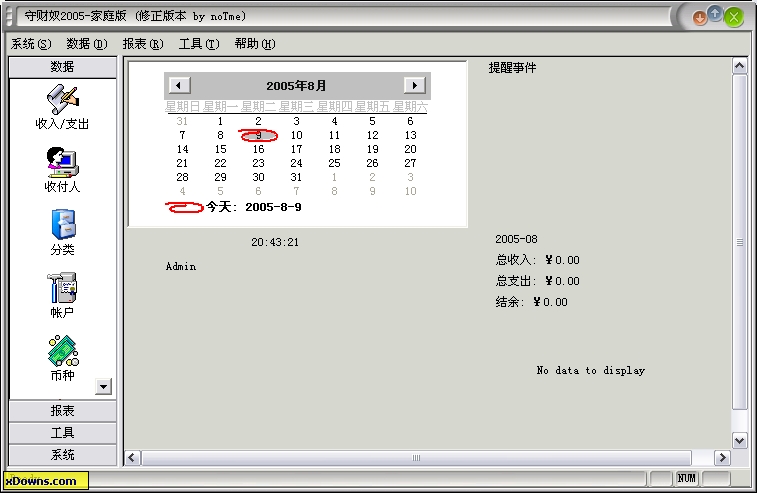Select August 18 in the calendar
Screen dimensions: 757x493
334,149
